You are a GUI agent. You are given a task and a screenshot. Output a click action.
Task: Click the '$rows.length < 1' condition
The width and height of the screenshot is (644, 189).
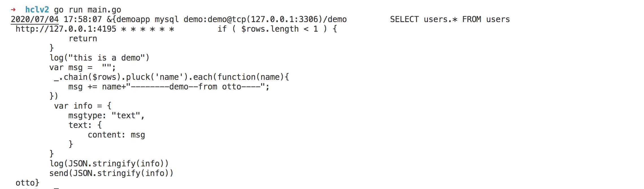[280, 29]
